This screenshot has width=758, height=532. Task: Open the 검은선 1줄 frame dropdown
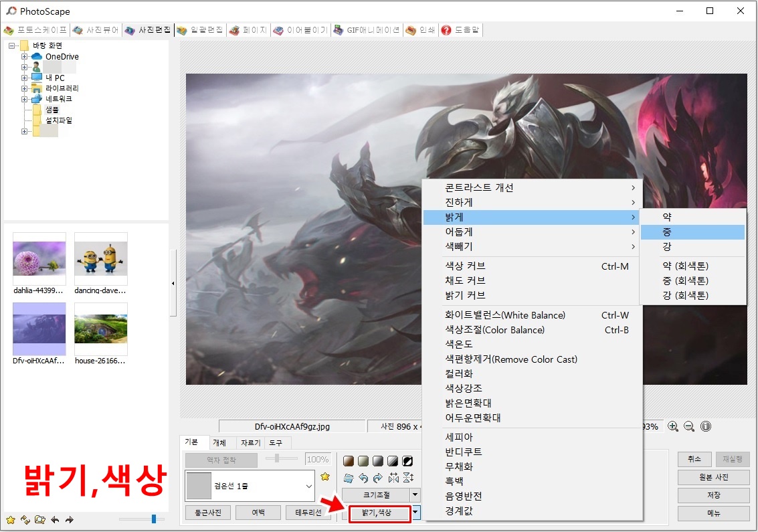(x=308, y=486)
